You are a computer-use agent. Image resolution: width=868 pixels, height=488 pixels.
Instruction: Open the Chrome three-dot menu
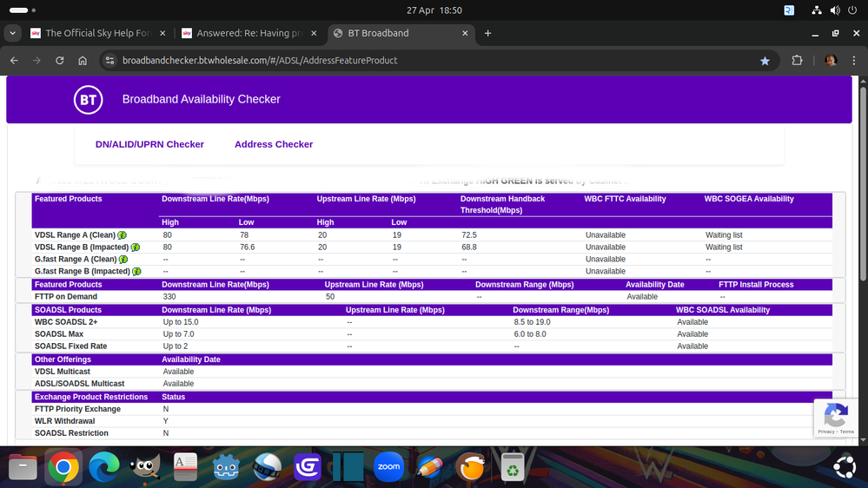tap(854, 60)
